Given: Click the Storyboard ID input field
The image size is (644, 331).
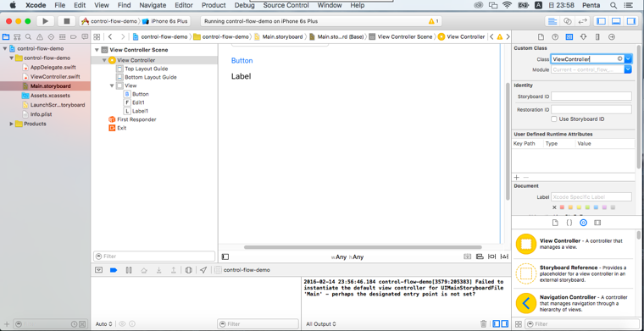Looking at the screenshot, I should 591,97.
